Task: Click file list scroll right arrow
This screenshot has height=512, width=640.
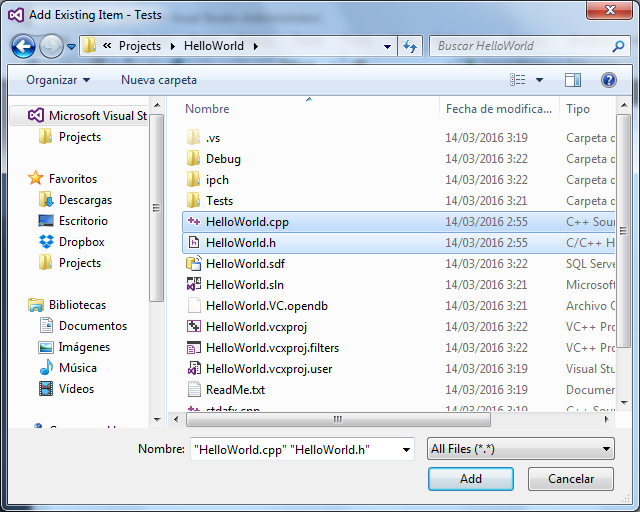Action: pos(607,419)
